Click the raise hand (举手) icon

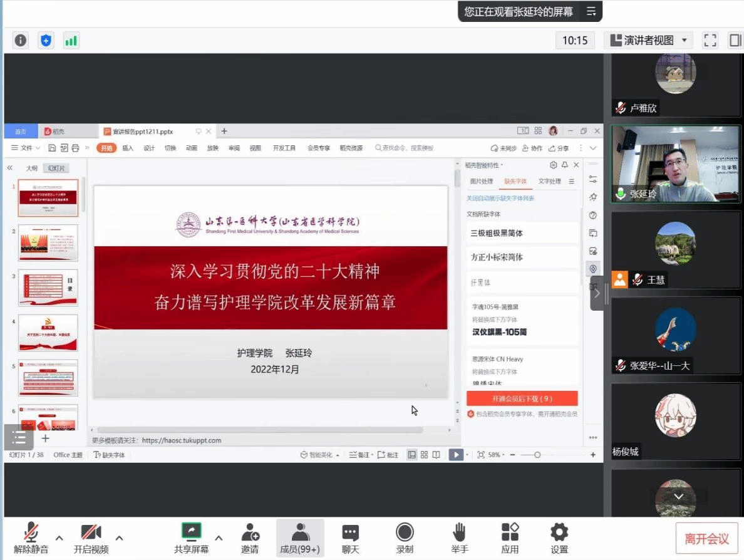pyautogui.click(x=459, y=538)
